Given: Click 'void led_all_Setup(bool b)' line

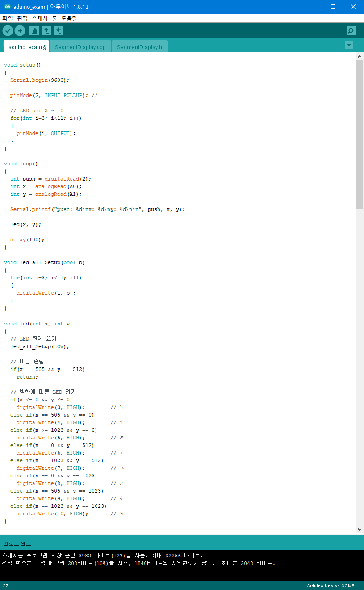Looking at the screenshot, I should click(44, 262).
